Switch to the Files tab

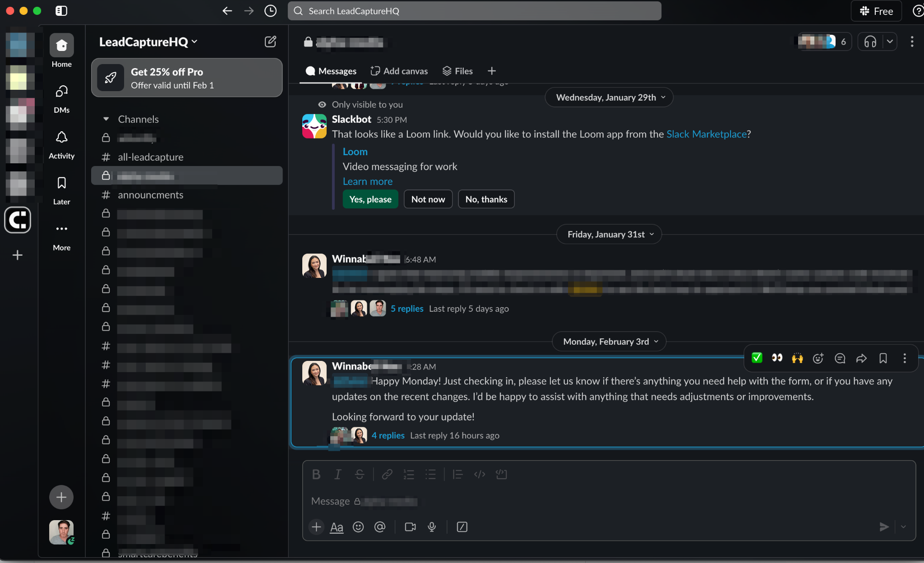457,71
